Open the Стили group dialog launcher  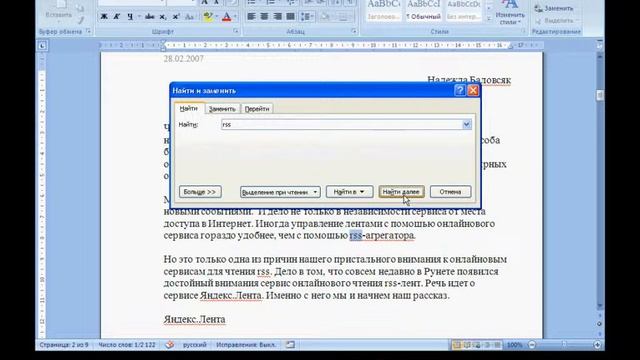point(523,31)
